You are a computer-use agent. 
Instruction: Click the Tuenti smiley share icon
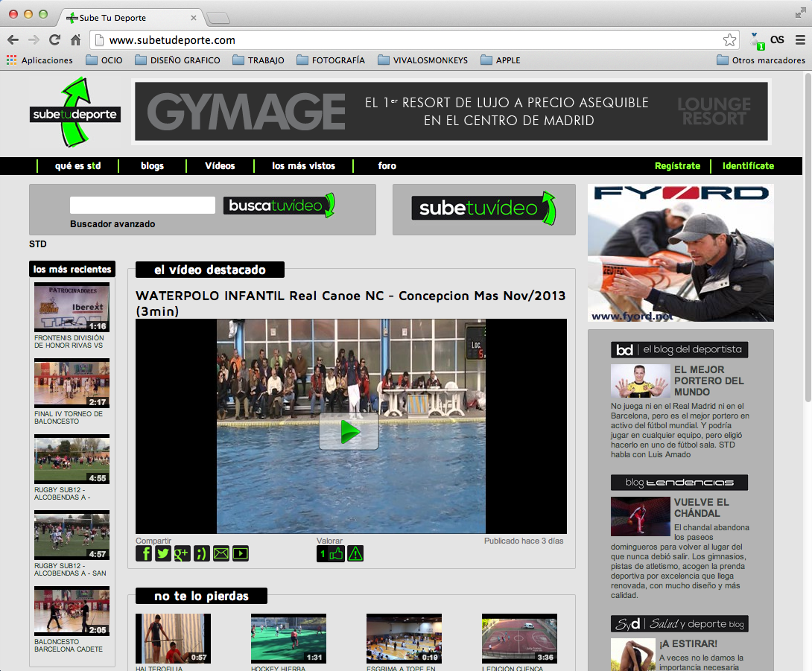201,553
